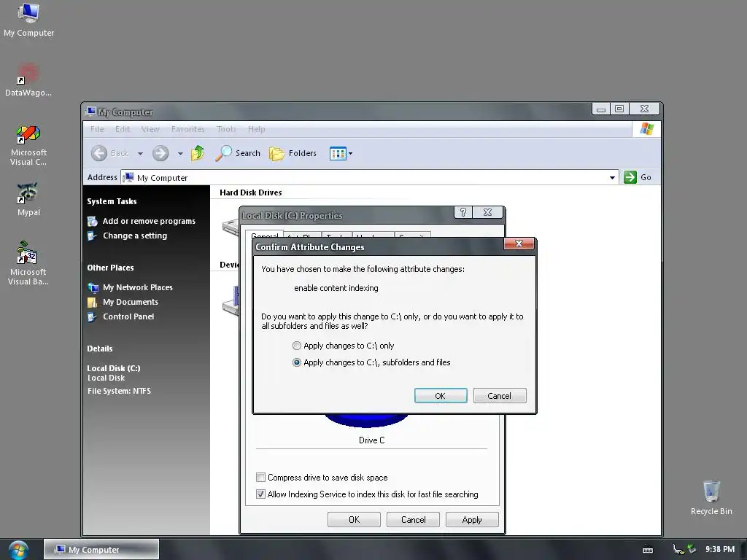Open the DataWago desktop shortcut
The width and height of the screenshot is (747, 560).
(28, 79)
